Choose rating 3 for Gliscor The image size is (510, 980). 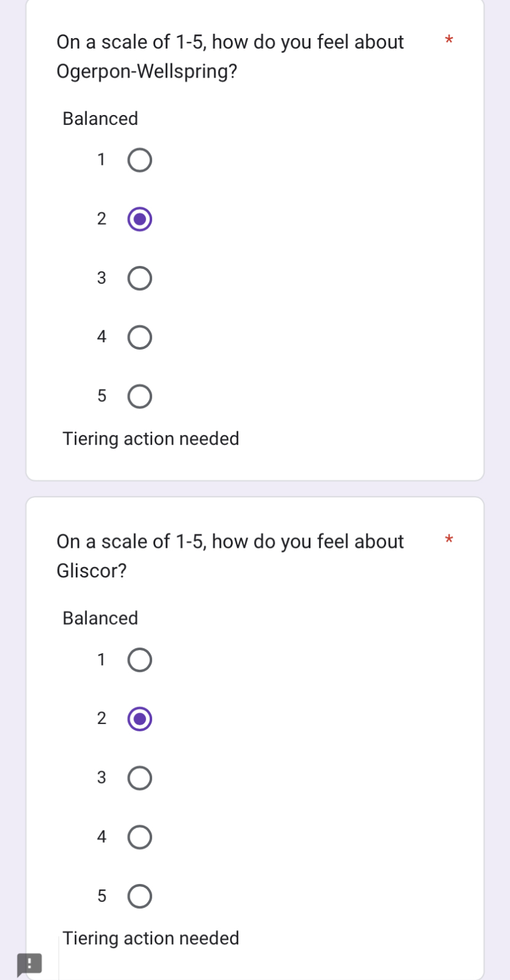point(140,778)
